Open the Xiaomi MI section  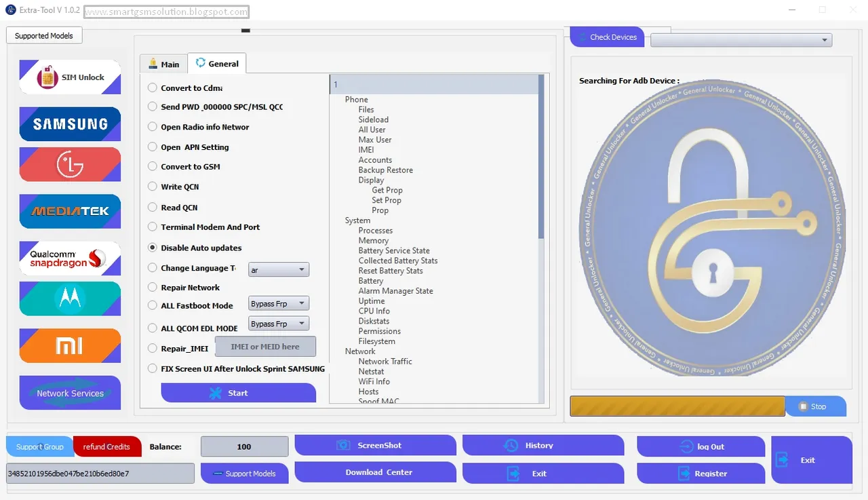pos(70,346)
